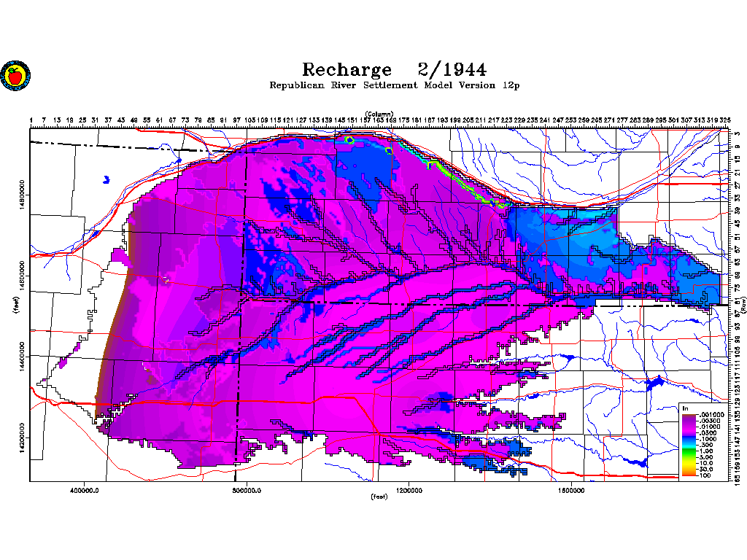Click the apple logo icon

coord(15,75)
